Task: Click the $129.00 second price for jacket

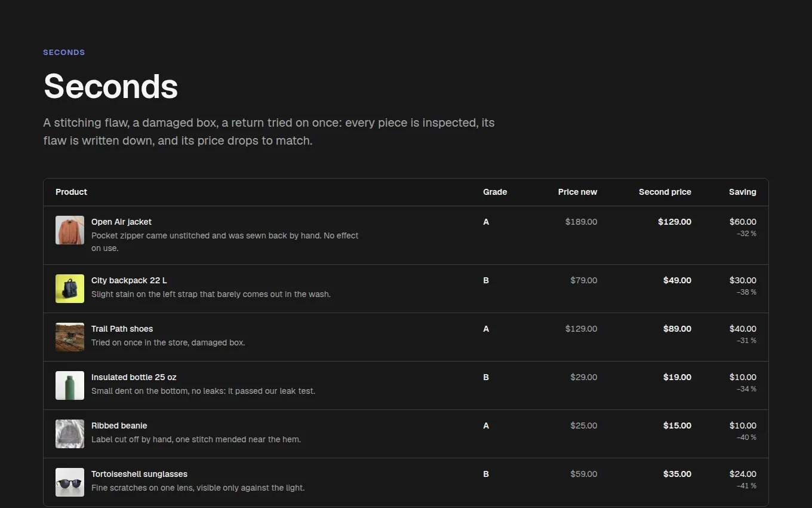Action: pyautogui.click(x=675, y=222)
